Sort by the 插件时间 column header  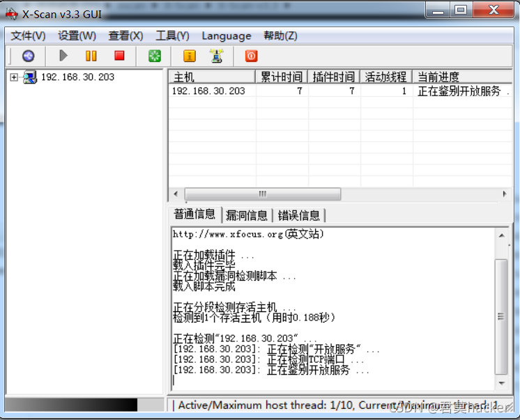pos(334,77)
